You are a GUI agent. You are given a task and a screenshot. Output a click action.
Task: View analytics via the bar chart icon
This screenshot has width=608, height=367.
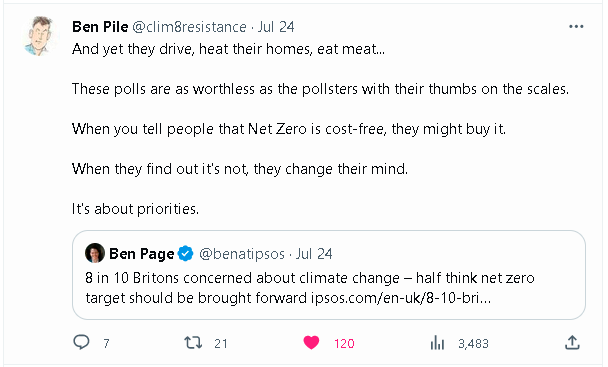(x=437, y=343)
